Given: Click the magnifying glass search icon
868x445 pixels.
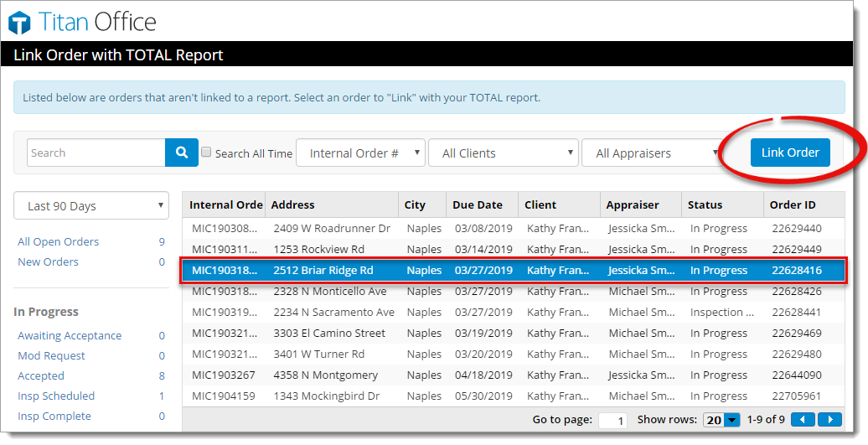Looking at the screenshot, I should click(182, 153).
